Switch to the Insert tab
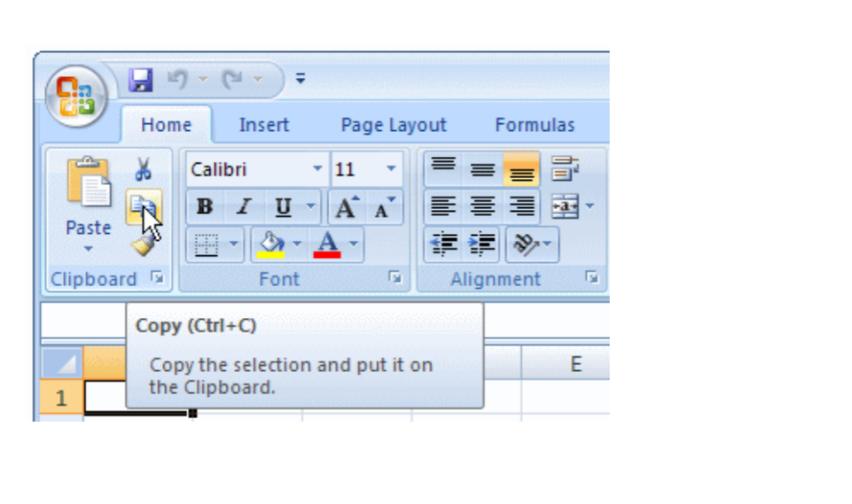852x504 pixels. tap(263, 126)
